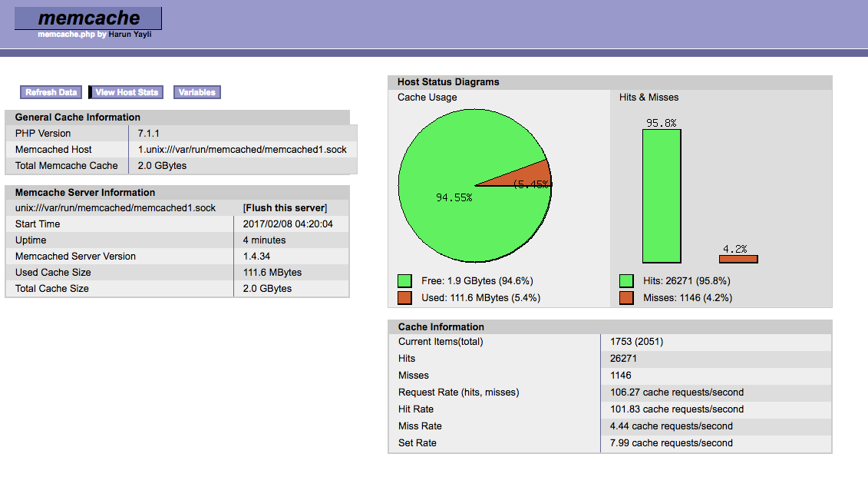Click the green Hits legend swatch

click(627, 281)
